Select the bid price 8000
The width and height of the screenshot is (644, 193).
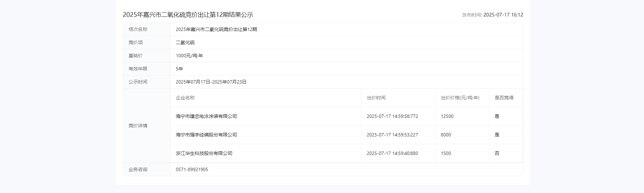445,135
